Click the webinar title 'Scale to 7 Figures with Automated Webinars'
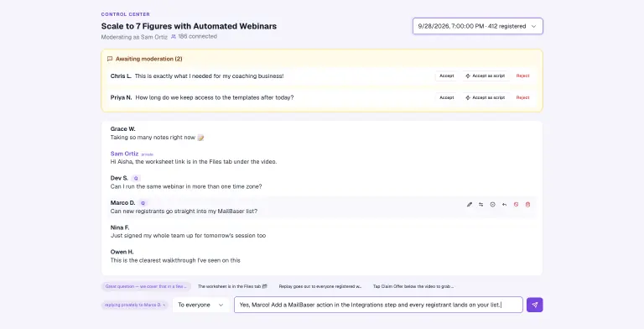 click(189, 26)
